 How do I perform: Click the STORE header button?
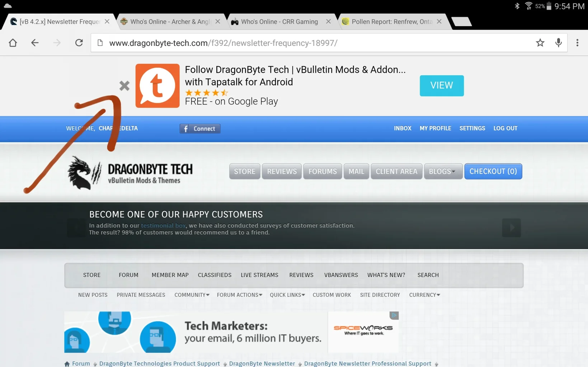click(x=245, y=171)
